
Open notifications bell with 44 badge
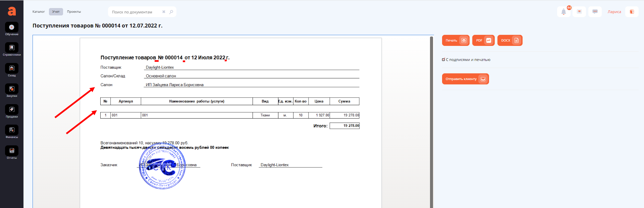coord(563,12)
